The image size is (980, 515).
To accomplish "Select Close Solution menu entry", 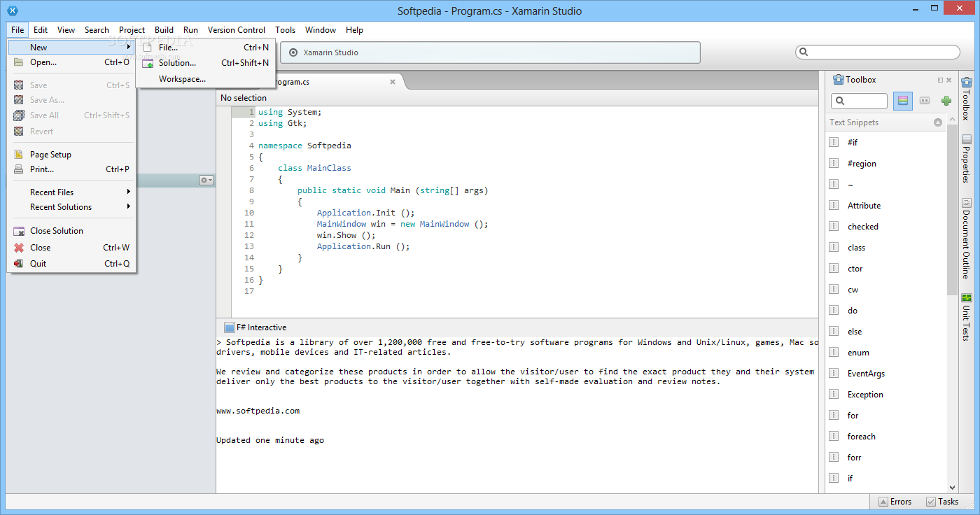I will pyautogui.click(x=71, y=231).
